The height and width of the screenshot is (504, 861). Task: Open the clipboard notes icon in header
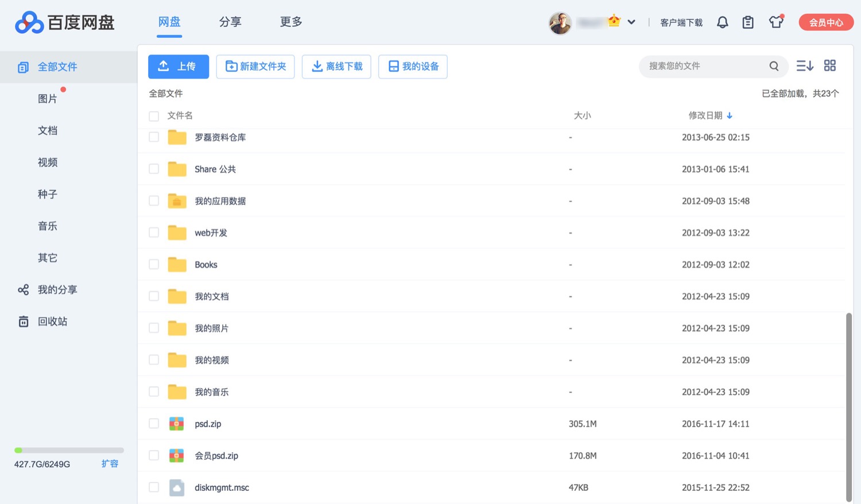747,22
